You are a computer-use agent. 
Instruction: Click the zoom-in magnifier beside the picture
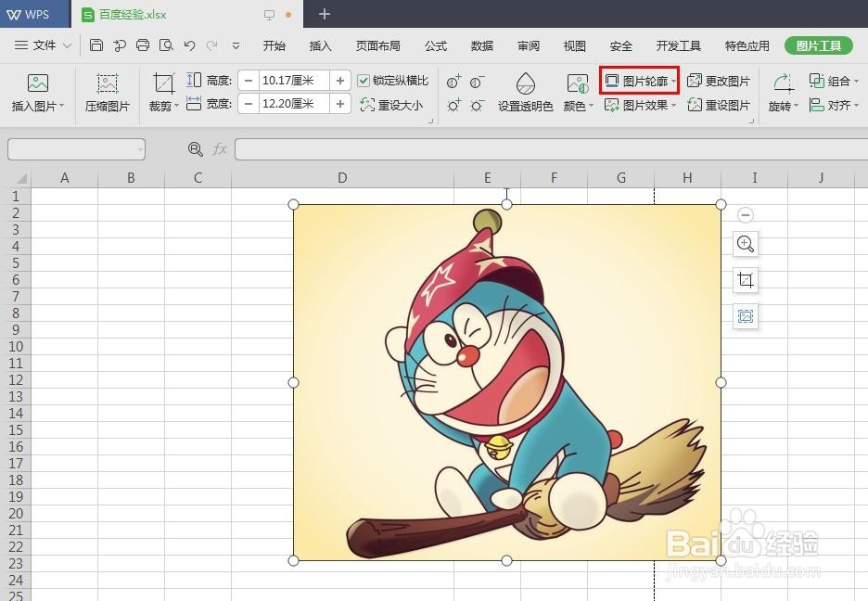(745, 244)
